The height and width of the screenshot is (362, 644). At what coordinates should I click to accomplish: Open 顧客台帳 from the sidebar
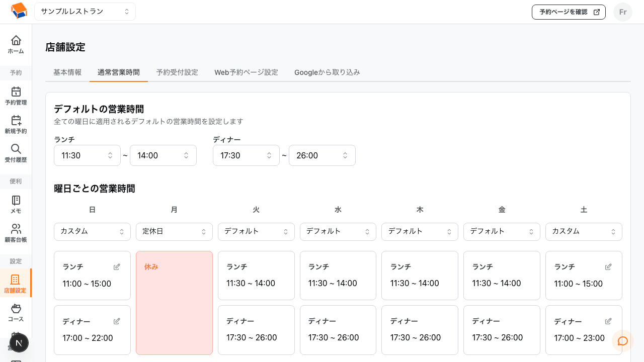click(x=16, y=229)
